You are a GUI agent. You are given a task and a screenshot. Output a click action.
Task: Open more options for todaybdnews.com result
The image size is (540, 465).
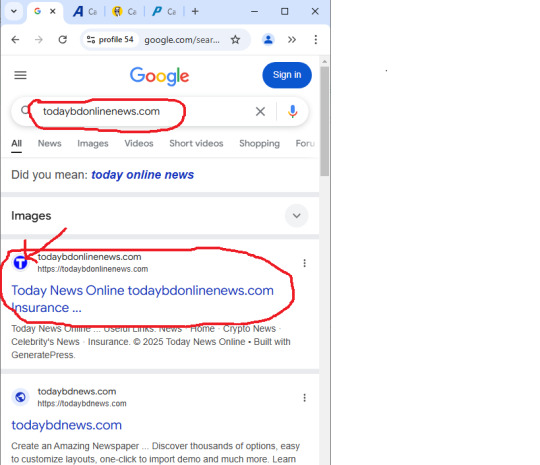click(304, 398)
